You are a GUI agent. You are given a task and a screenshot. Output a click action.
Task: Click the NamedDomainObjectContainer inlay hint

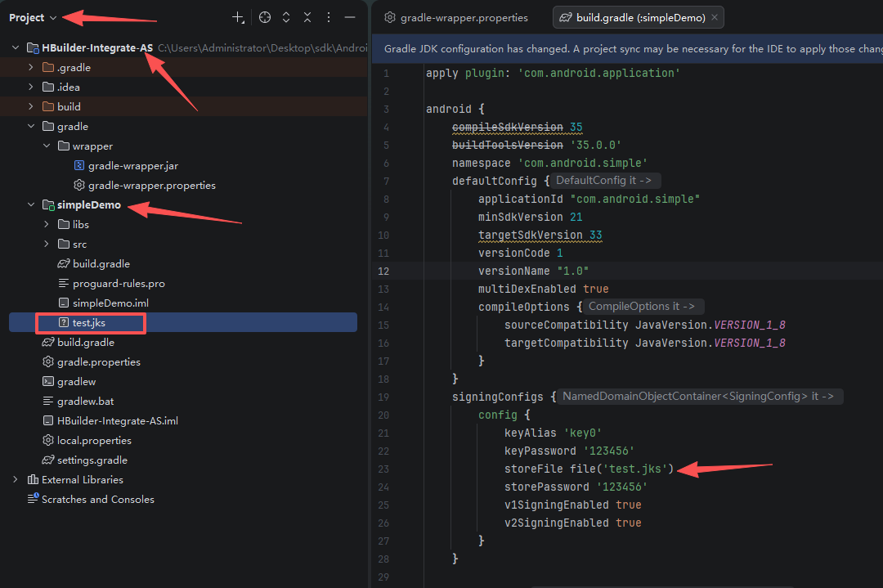pyautogui.click(x=700, y=397)
